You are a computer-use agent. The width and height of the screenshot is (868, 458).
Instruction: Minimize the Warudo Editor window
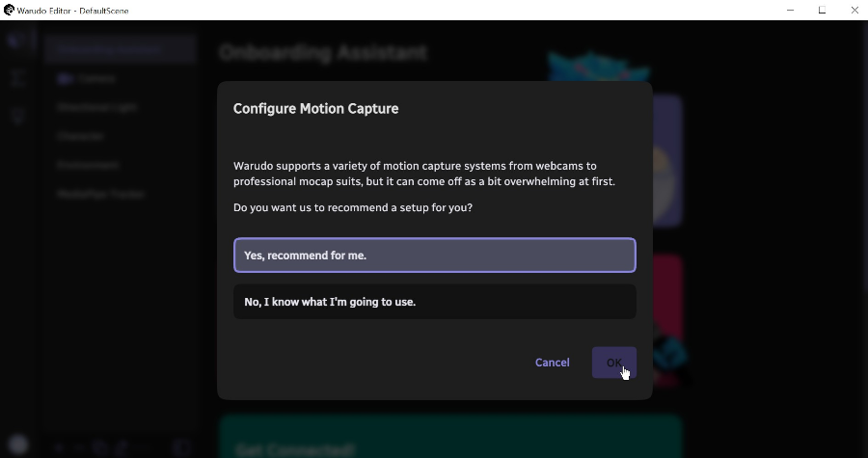pyautogui.click(x=791, y=10)
